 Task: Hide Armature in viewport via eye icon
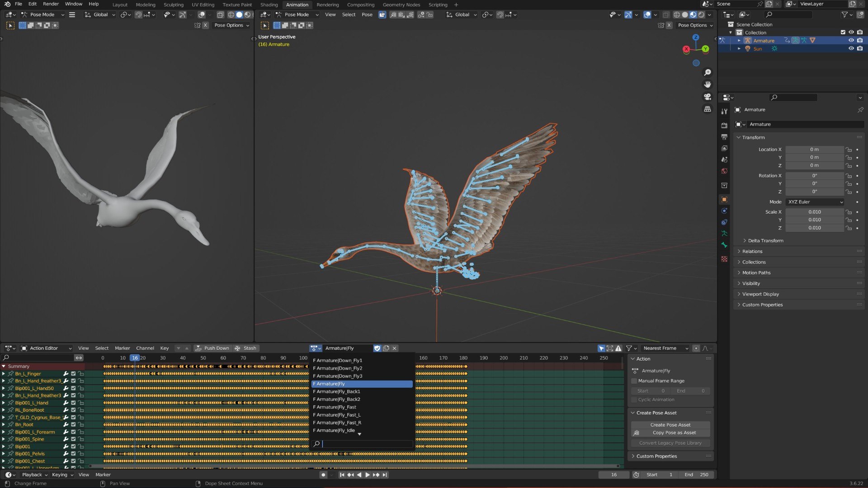(851, 41)
